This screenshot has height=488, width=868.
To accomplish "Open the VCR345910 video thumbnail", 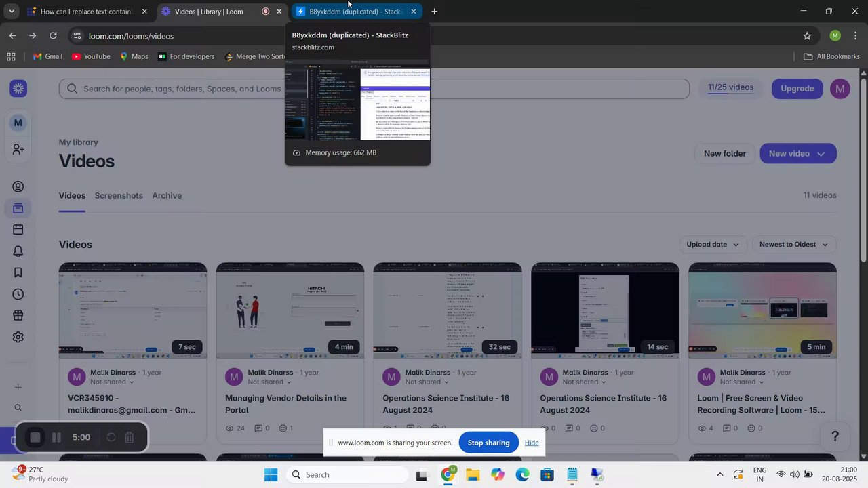I will point(133,310).
